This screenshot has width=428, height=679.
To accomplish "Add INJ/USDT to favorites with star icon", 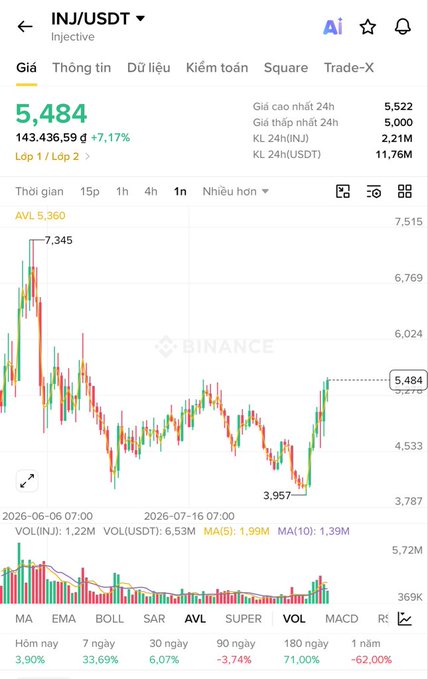I will pos(368,27).
